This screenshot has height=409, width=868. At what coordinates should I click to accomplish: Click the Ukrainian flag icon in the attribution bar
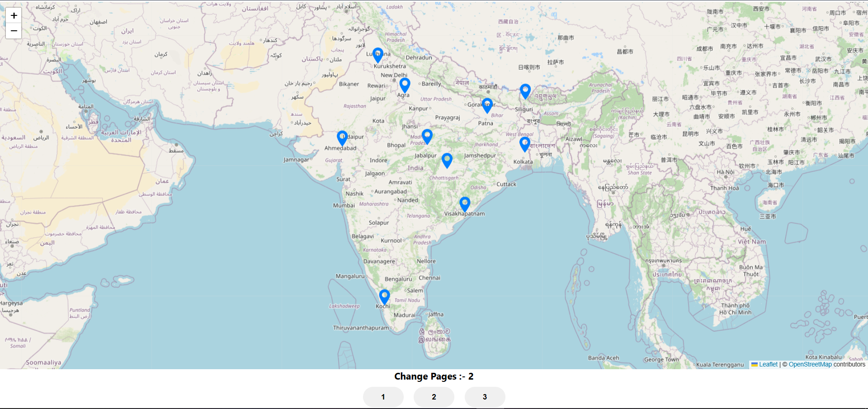[755, 364]
